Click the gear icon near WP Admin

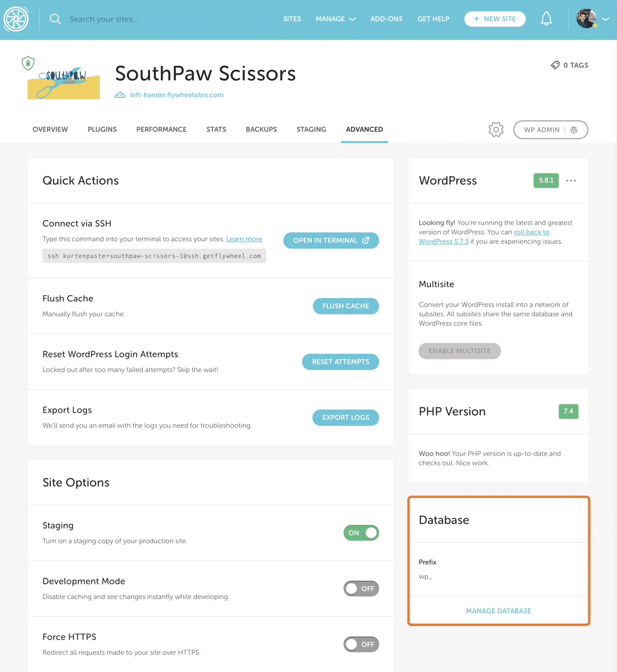[496, 130]
